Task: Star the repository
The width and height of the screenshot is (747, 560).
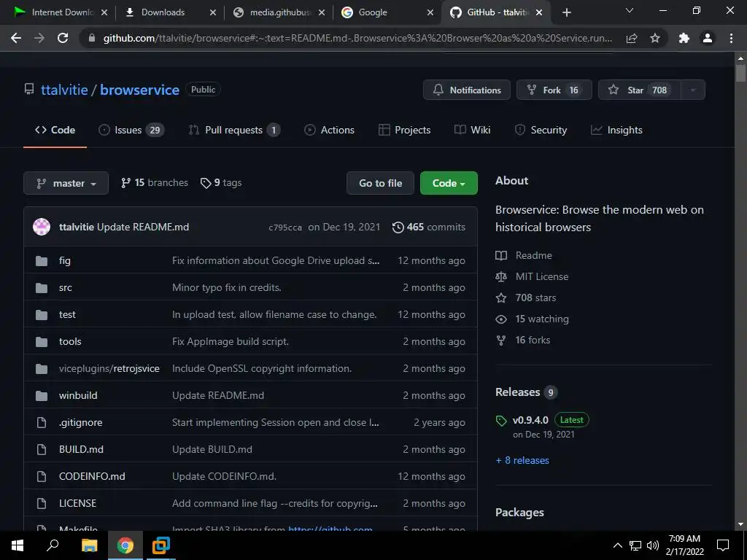Action: coord(640,90)
